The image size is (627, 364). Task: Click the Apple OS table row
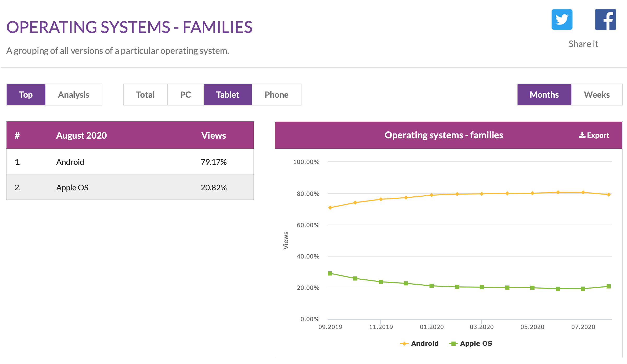tap(130, 187)
